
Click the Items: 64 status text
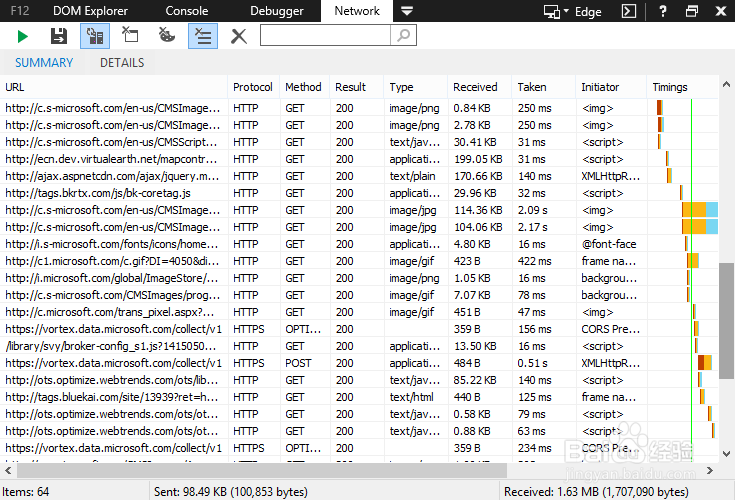click(26, 492)
